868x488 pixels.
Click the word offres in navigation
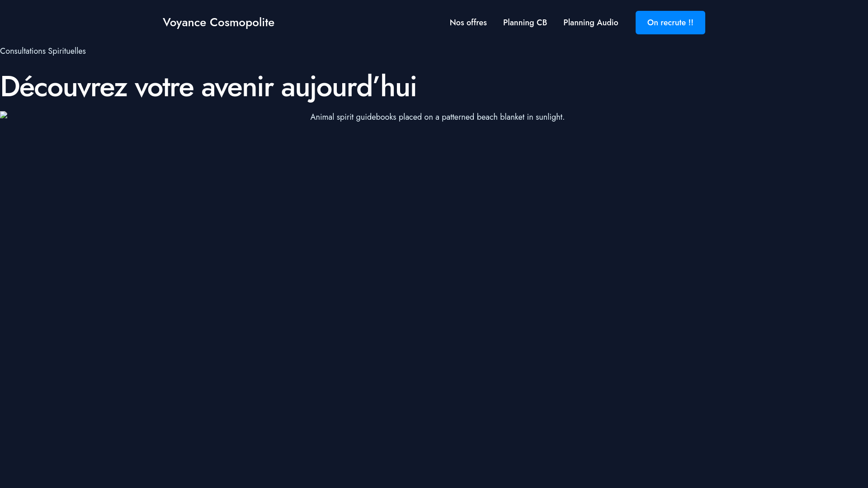[x=476, y=23]
